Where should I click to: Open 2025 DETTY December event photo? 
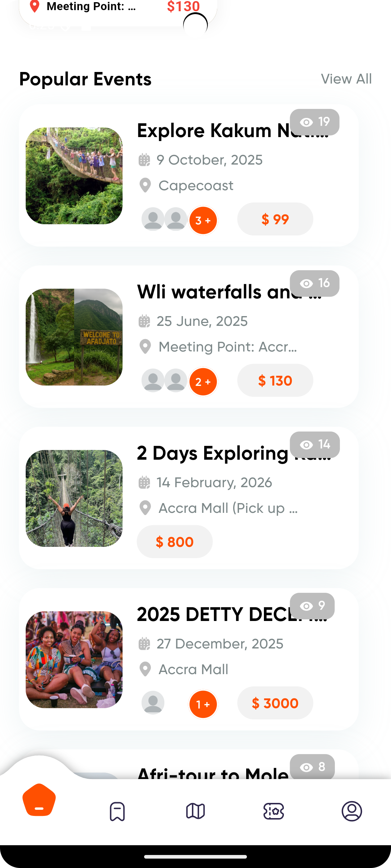point(74,660)
